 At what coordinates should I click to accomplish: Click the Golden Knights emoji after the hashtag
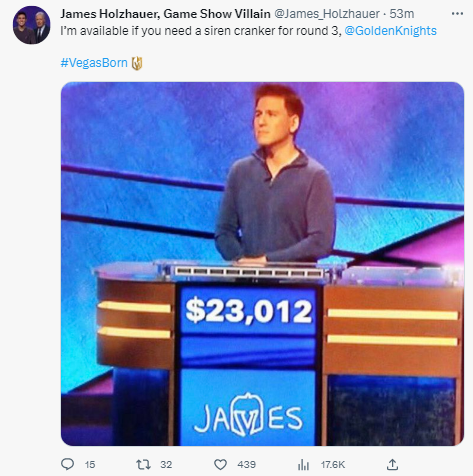point(137,63)
